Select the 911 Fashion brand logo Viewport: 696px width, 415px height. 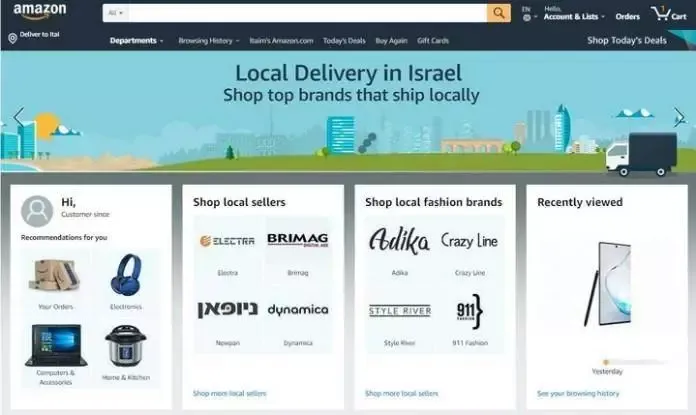(470, 311)
